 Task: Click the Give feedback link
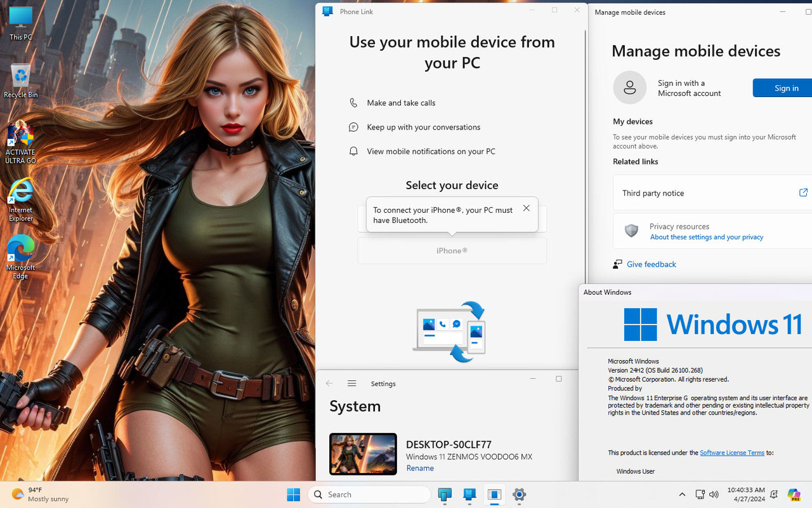[x=651, y=264]
